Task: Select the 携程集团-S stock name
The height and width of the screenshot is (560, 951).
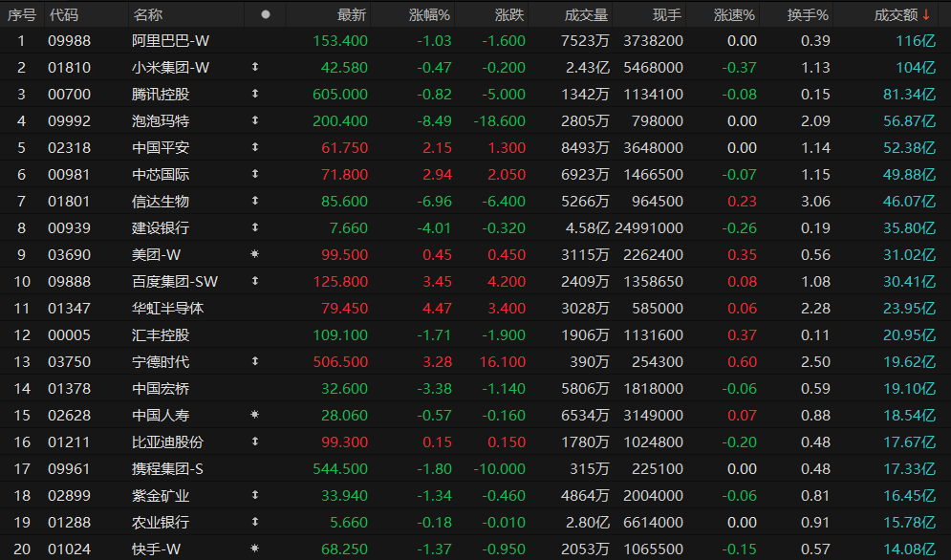Action: (x=167, y=468)
